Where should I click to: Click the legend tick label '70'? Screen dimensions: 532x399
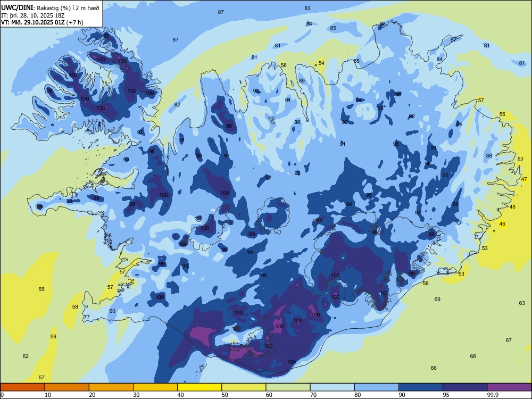[x=313, y=395]
